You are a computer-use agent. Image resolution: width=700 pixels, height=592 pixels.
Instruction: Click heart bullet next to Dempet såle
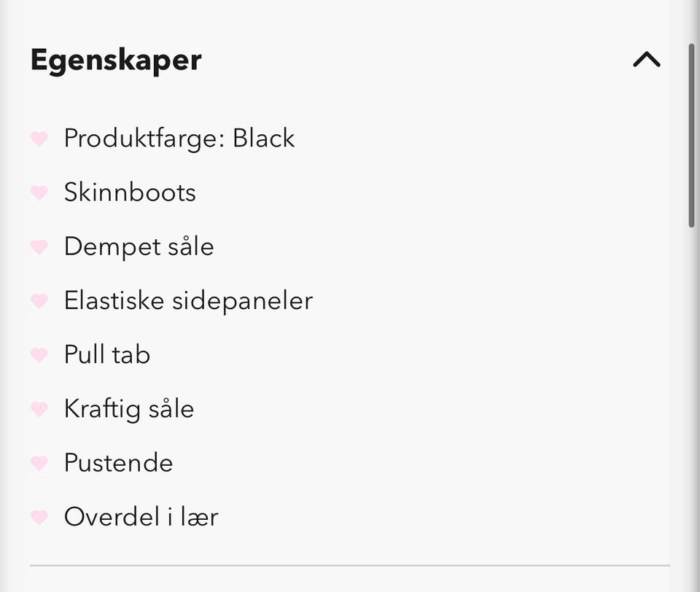point(39,247)
